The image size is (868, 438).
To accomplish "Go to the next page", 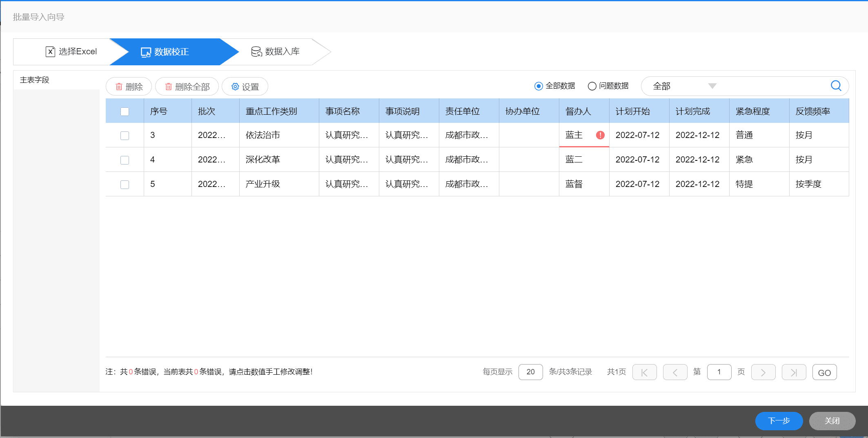I will (x=763, y=372).
